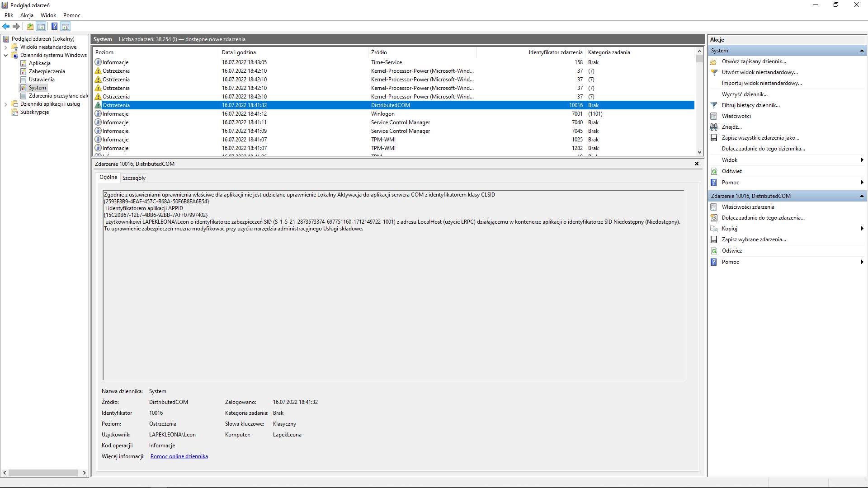Open the Pomoc submenu arrow under Zdarzenie 10016
The image size is (868, 488).
[862, 262]
